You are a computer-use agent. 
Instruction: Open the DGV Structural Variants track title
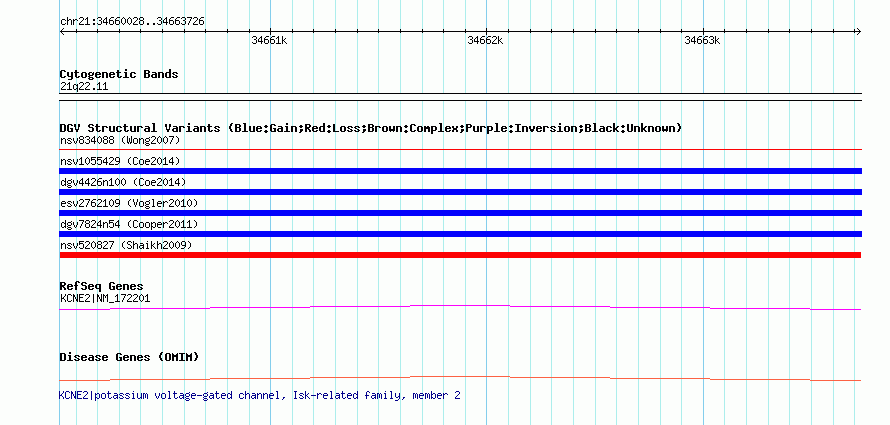point(371,128)
